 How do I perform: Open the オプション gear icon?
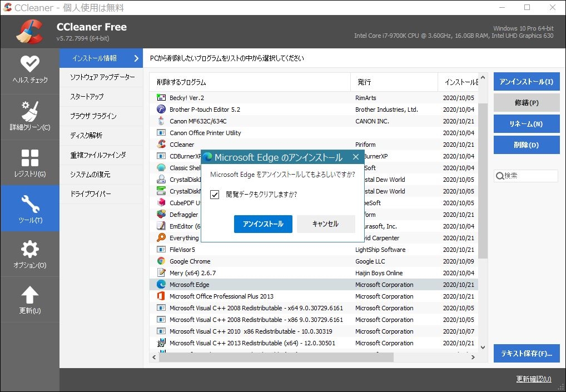30,250
